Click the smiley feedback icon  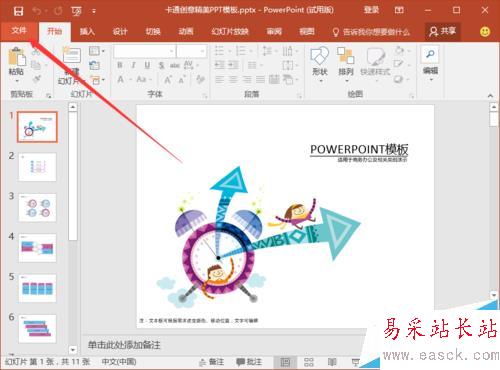pyautogui.click(x=485, y=32)
